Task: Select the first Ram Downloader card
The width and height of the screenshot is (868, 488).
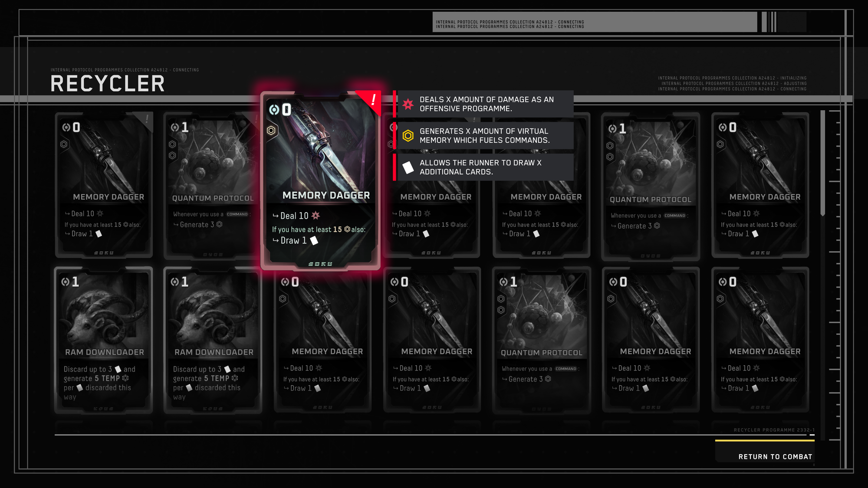Action: point(104,340)
